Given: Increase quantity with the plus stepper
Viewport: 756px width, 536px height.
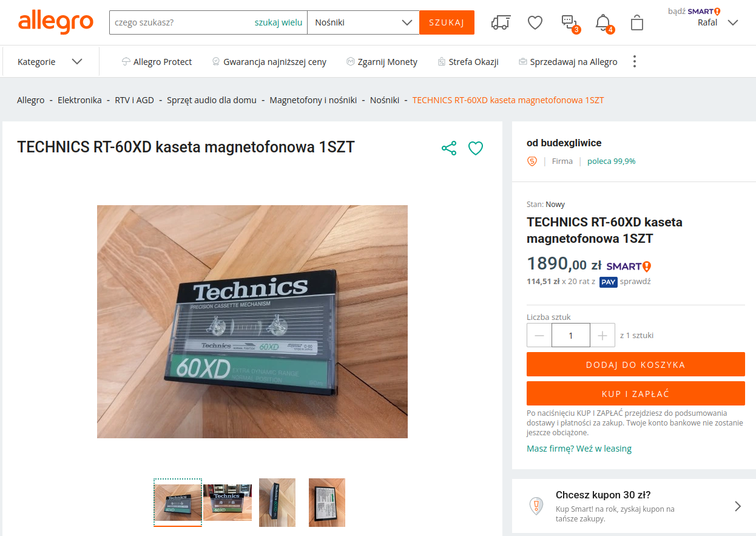Looking at the screenshot, I should click(602, 335).
